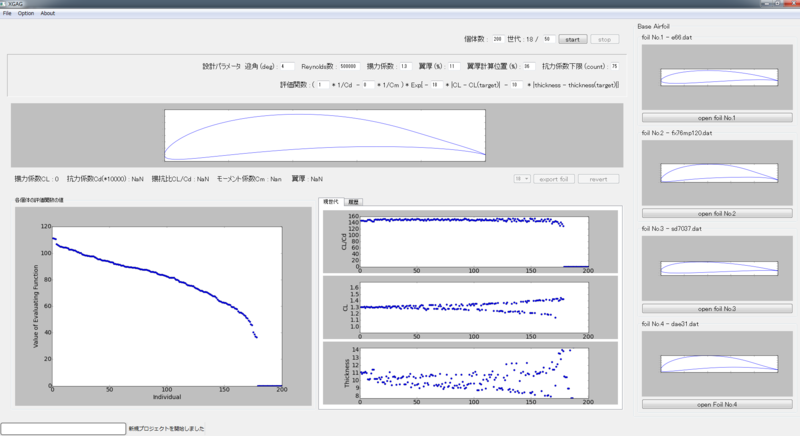This screenshot has height=436, width=800.
Task: Click the start button
Action: pyautogui.click(x=572, y=39)
